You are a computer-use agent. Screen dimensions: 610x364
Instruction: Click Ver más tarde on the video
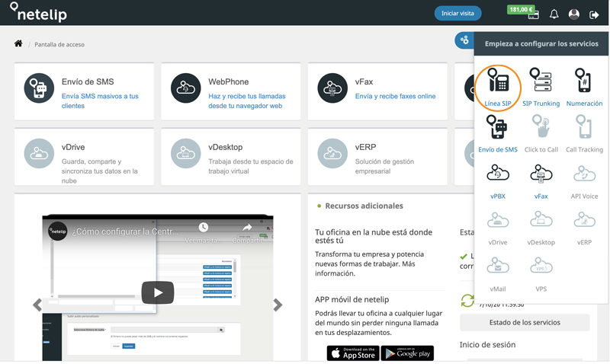(203, 233)
